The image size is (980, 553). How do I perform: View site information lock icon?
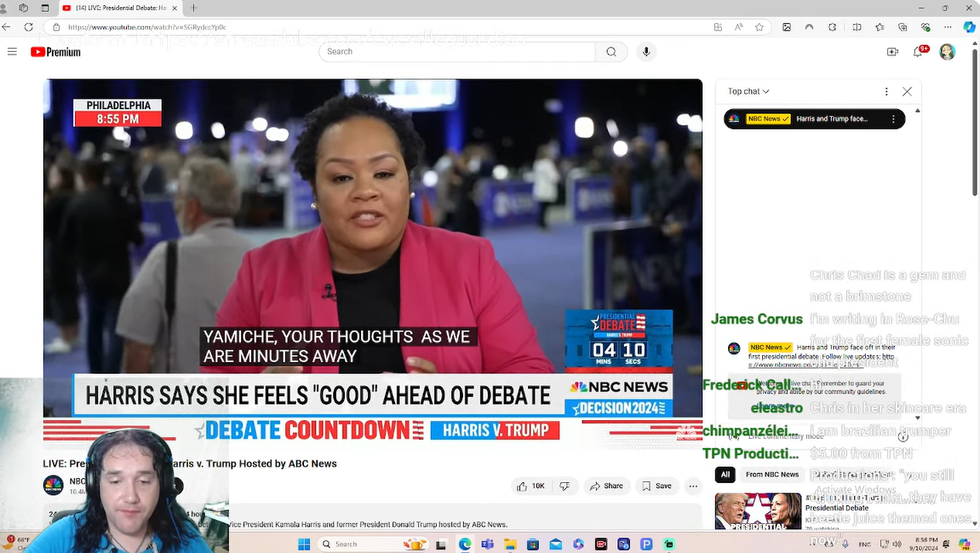56,27
